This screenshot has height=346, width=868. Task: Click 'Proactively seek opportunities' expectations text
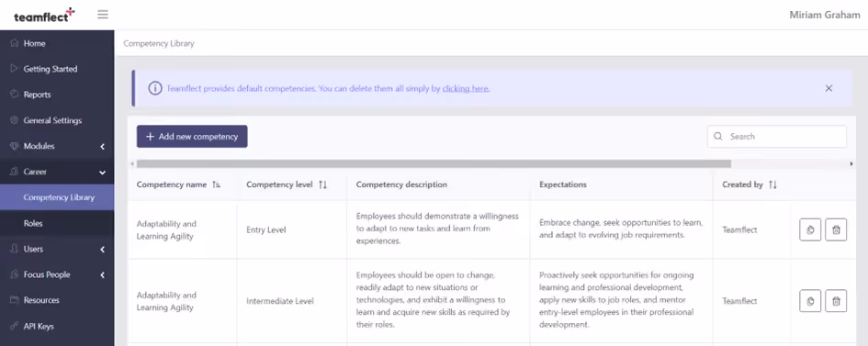(616, 300)
